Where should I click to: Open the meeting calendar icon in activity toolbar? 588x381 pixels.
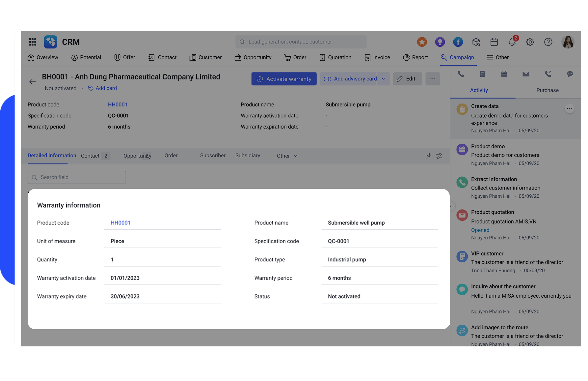(504, 74)
